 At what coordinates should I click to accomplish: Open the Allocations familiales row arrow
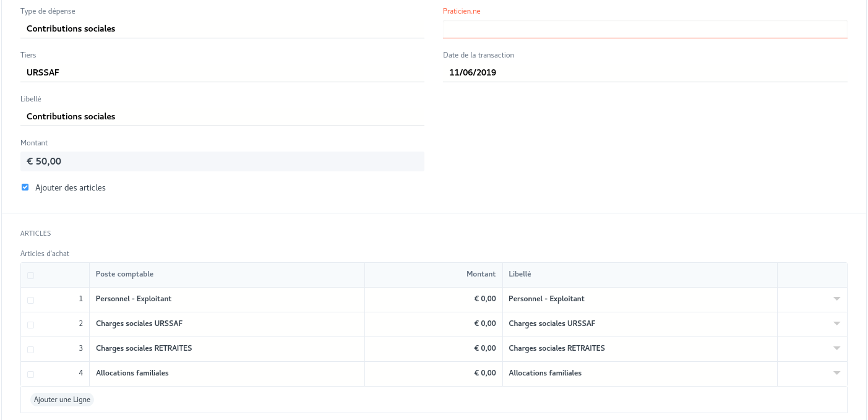(836, 373)
